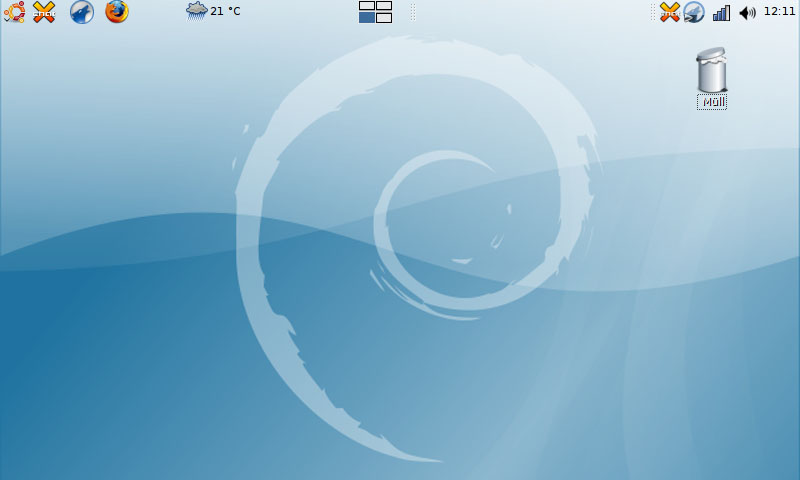Launch the blue wolf globe browser launcher
Viewport: 800px width, 480px height.
tap(82, 12)
